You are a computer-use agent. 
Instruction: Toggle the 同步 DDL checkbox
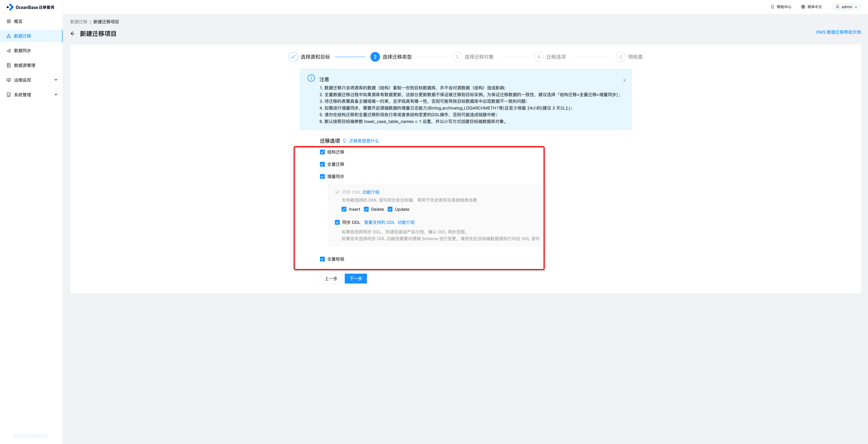point(337,223)
